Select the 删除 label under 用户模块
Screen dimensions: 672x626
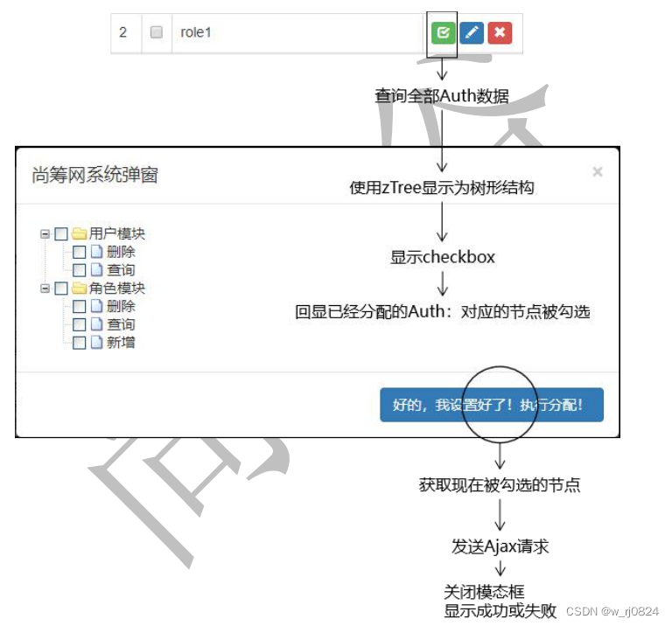(121, 252)
